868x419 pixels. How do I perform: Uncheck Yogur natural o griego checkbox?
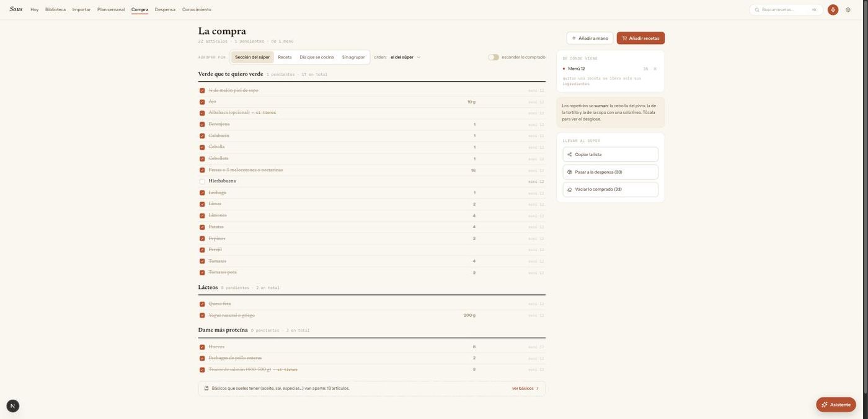(202, 315)
